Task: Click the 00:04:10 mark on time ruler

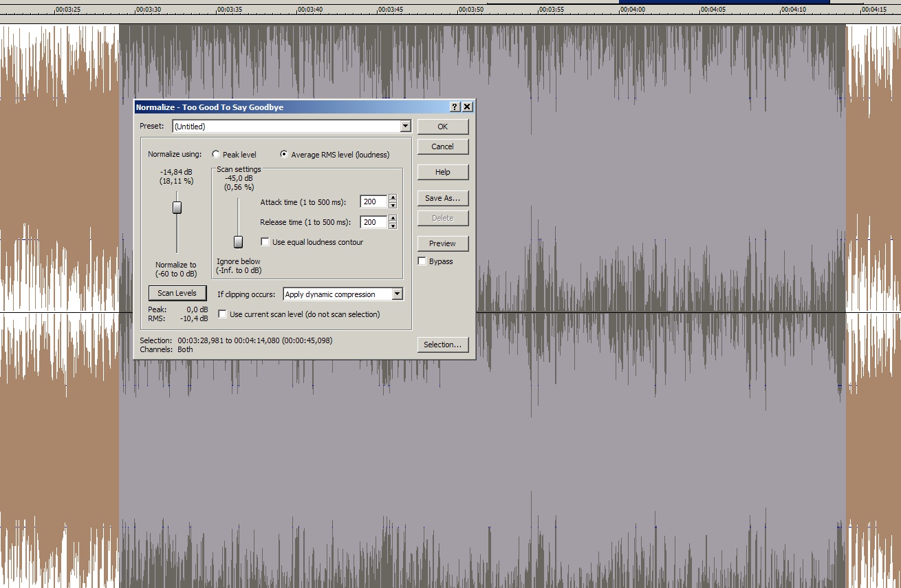Action: click(793, 10)
